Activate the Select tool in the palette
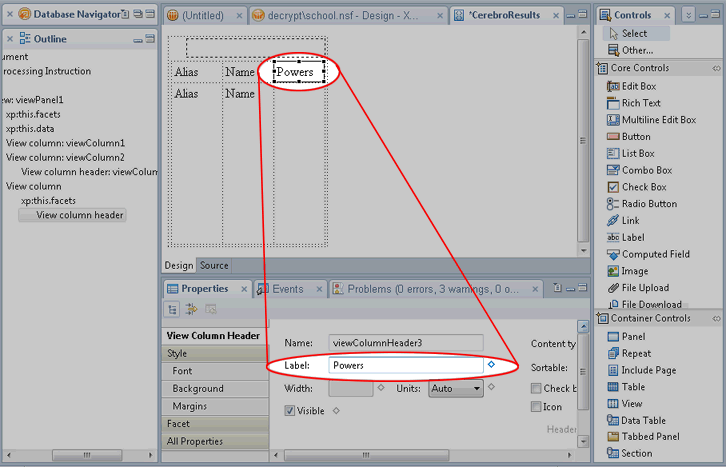 pos(636,33)
